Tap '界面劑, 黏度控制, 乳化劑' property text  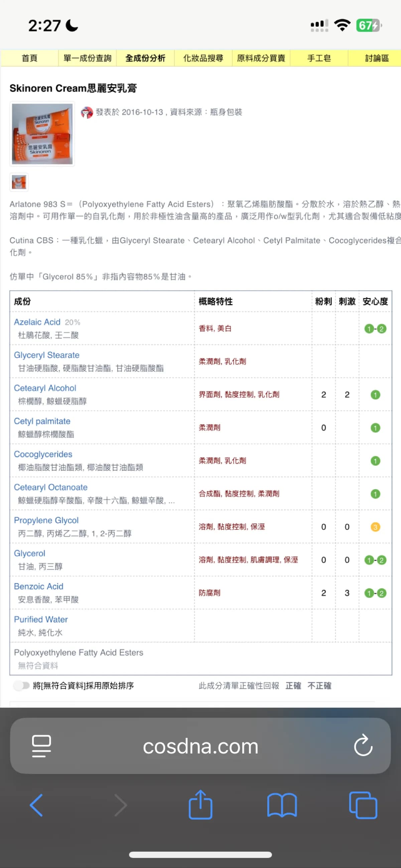[x=239, y=394]
